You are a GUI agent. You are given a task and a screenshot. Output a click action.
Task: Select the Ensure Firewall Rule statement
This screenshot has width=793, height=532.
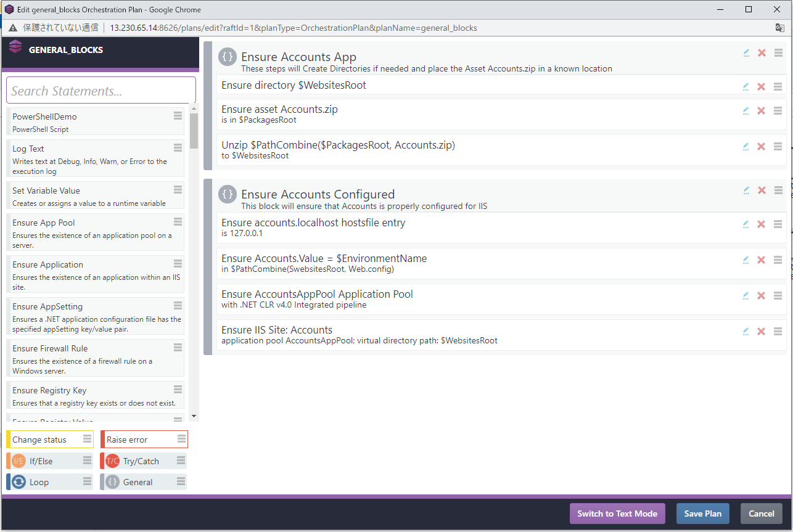tap(96, 358)
